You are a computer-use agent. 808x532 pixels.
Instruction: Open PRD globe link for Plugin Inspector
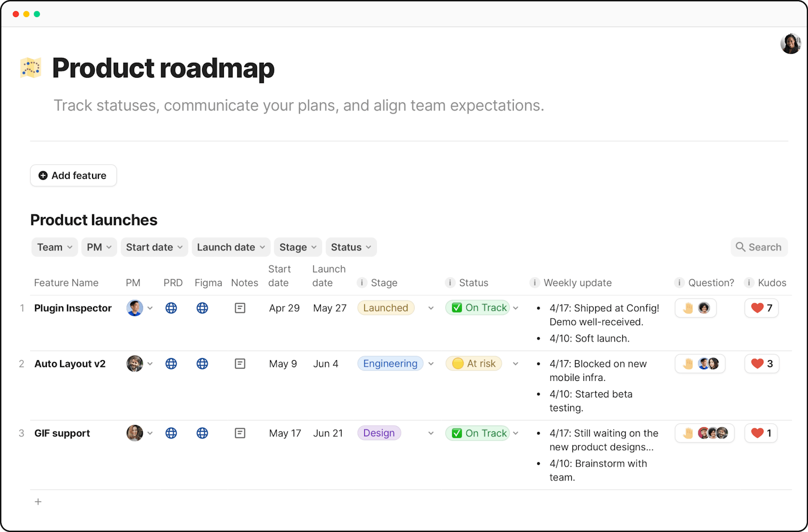point(171,308)
